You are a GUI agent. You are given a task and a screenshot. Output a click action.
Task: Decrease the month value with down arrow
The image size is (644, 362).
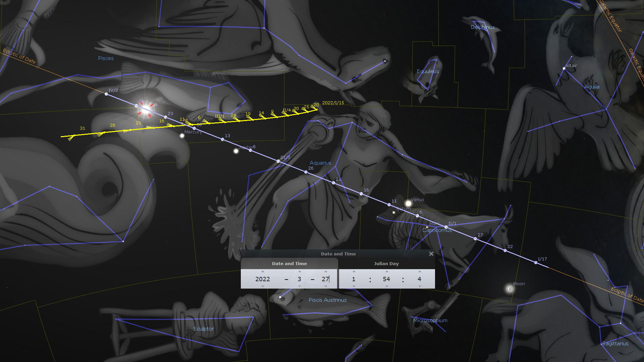click(x=300, y=286)
